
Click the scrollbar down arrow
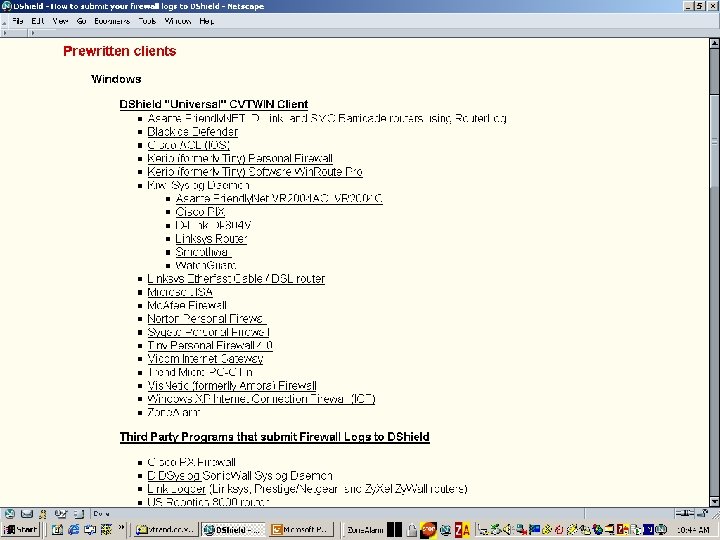(714, 501)
